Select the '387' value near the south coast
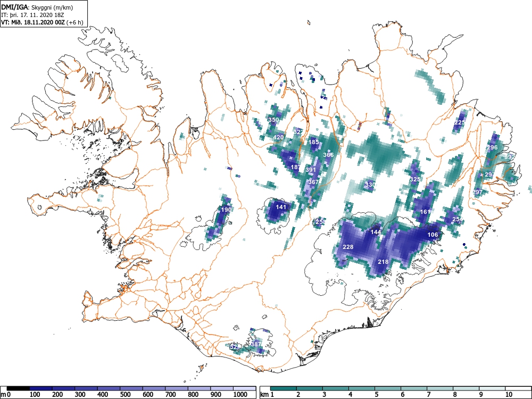Viewport: 532px width, 399px height. pos(256,344)
